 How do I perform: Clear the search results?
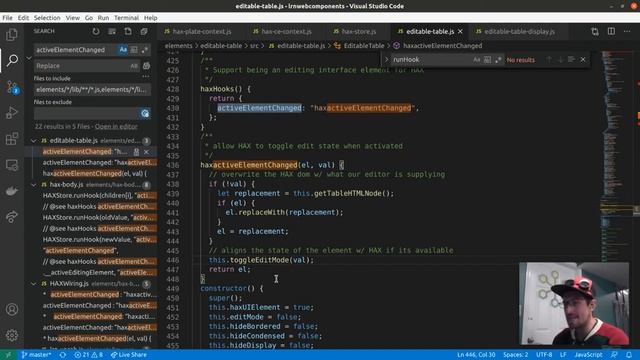112,31
